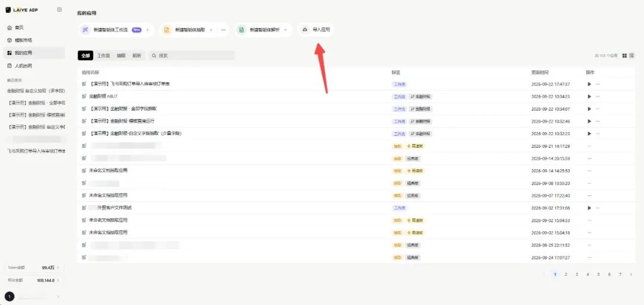
Task: Open recent item 金融财报 自定义抽取 (多字段)
Action: tap(36, 91)
